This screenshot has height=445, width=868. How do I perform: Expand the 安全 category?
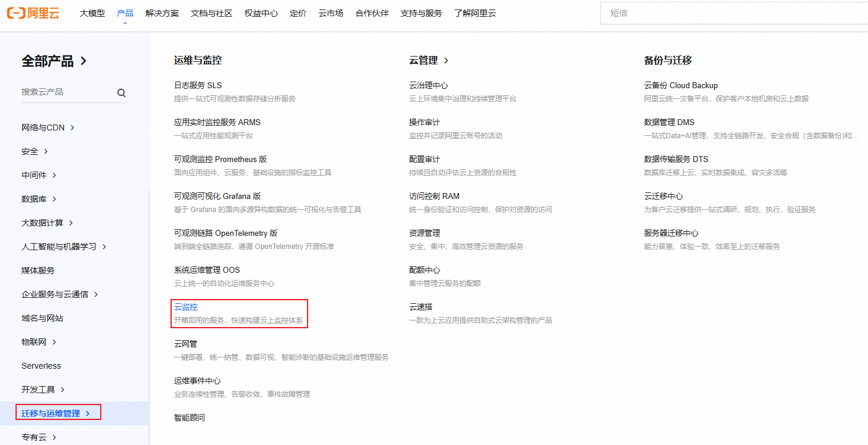pos(35,151)
